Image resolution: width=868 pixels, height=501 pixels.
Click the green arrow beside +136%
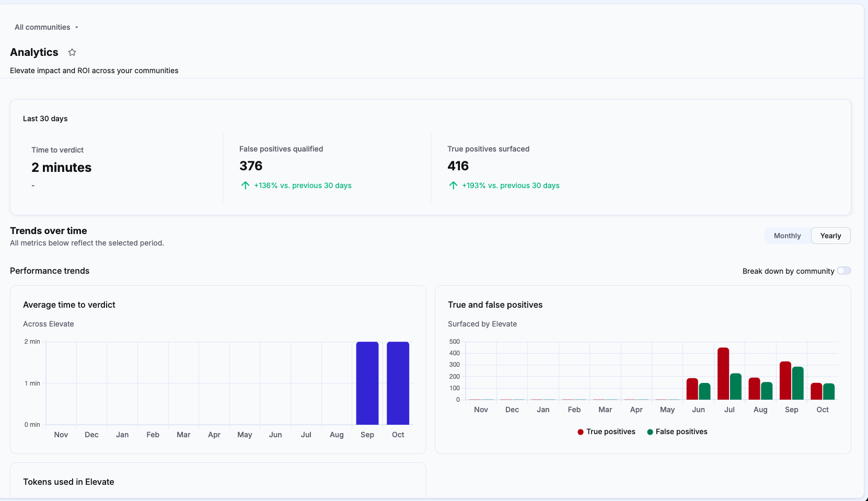(245, 185)
